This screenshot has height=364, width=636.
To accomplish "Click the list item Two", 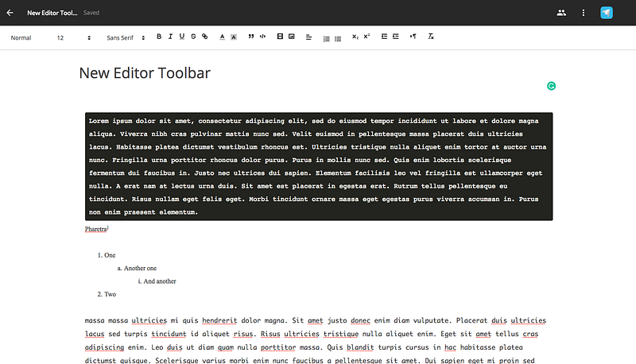I will [x=110, y=294].
